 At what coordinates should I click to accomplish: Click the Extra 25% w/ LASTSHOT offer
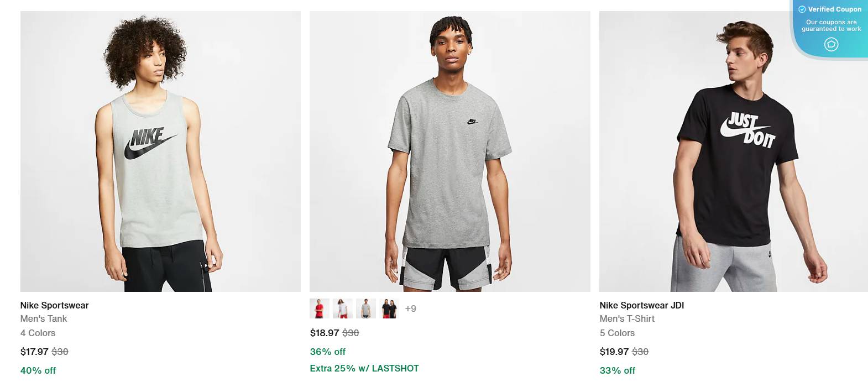[364, 368]
